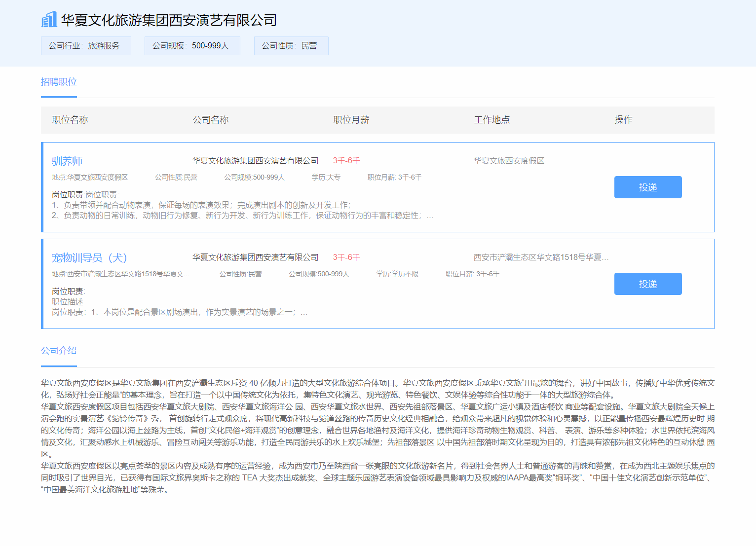Open the 宠物训导员（犬）job title link
The width and height of the screenshot is (756, 546).
point(89,258)
